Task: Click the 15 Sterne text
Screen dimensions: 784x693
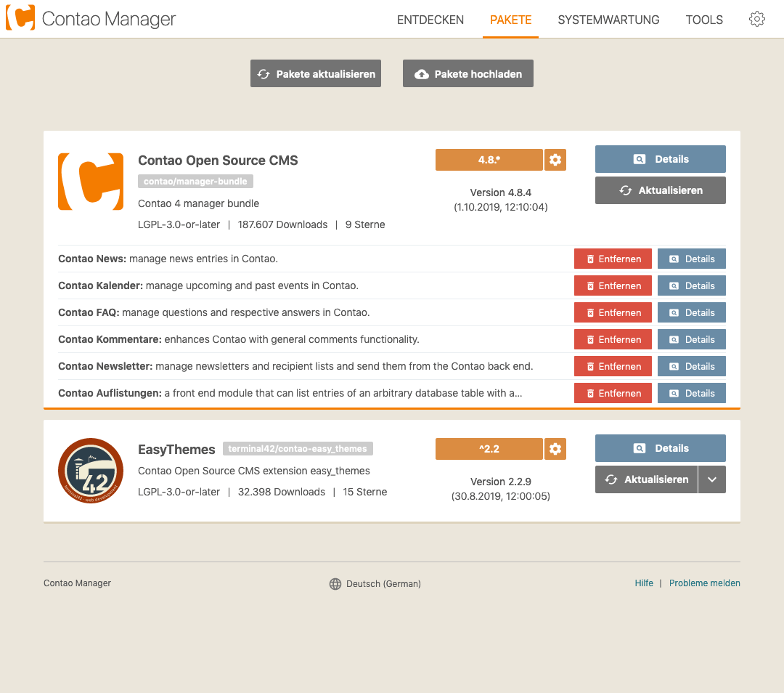Action: click(365, 492)
